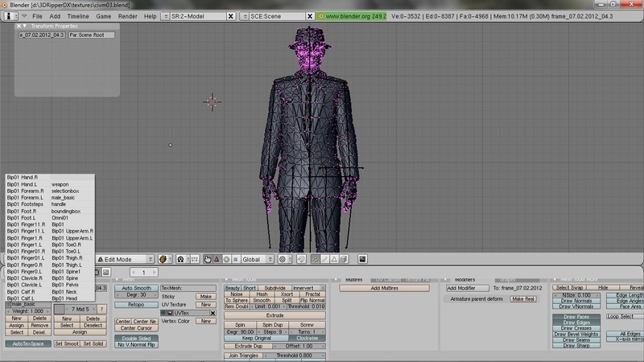Adjust the Weight: 1.000 slider

[28, 311]
